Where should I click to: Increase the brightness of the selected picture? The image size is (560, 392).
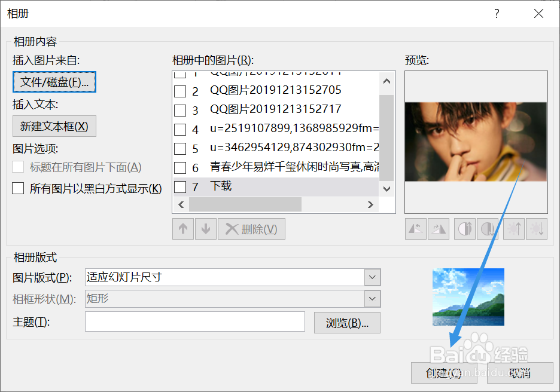[x=514, y=229]
